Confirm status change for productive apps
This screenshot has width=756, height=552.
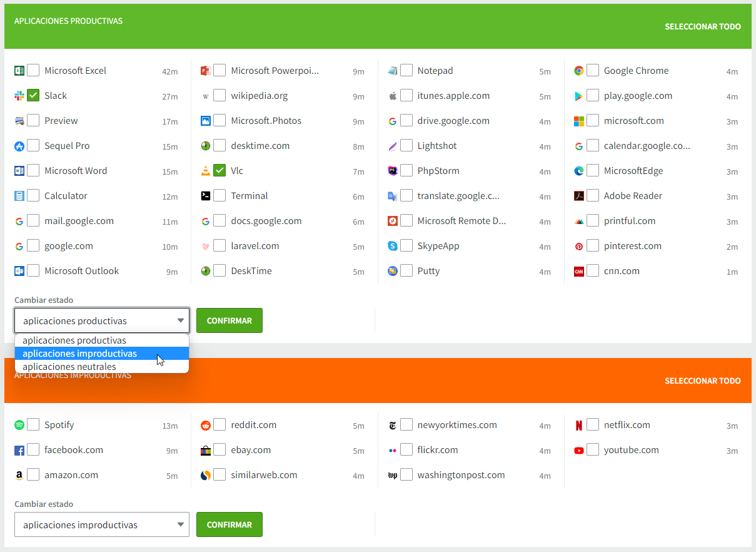(229, 320)
